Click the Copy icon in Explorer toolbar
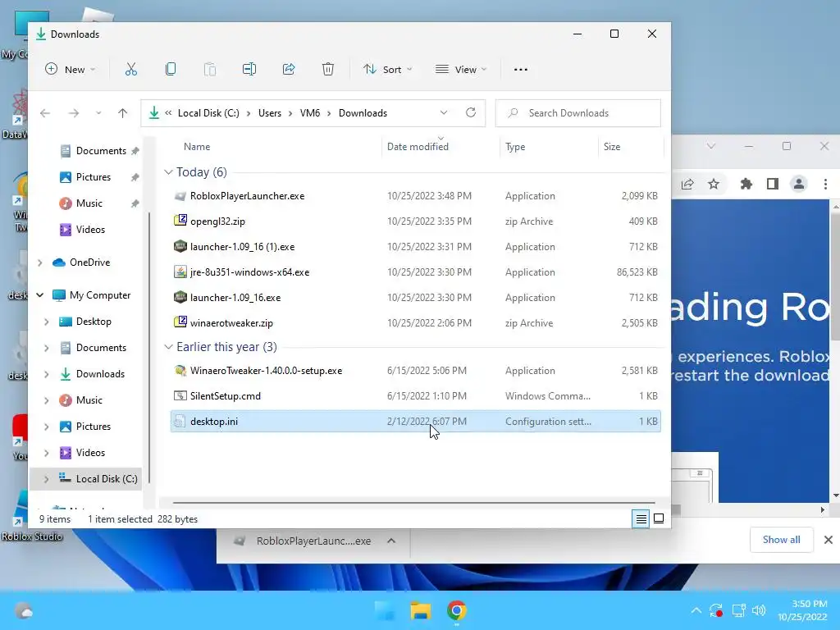 tap(171, 69)
